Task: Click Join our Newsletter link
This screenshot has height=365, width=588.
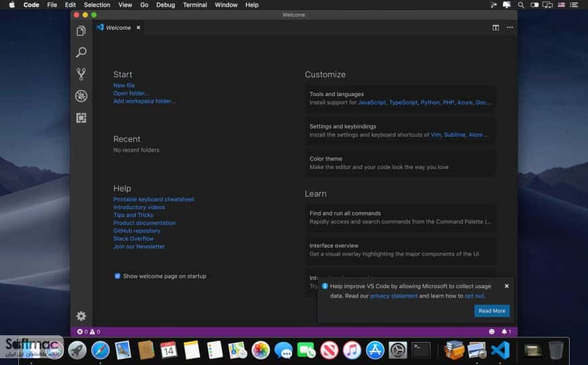Action: [x=139, y=247]
